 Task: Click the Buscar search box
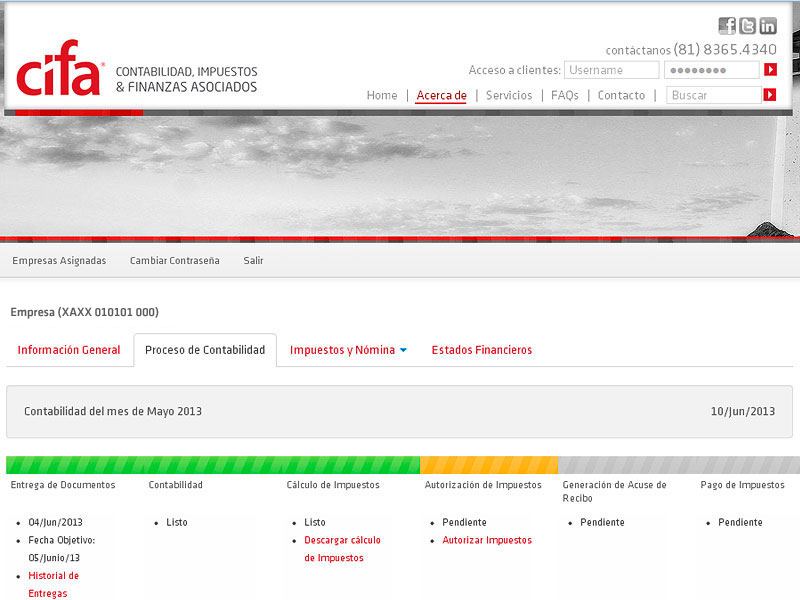[x=713, y=95]
